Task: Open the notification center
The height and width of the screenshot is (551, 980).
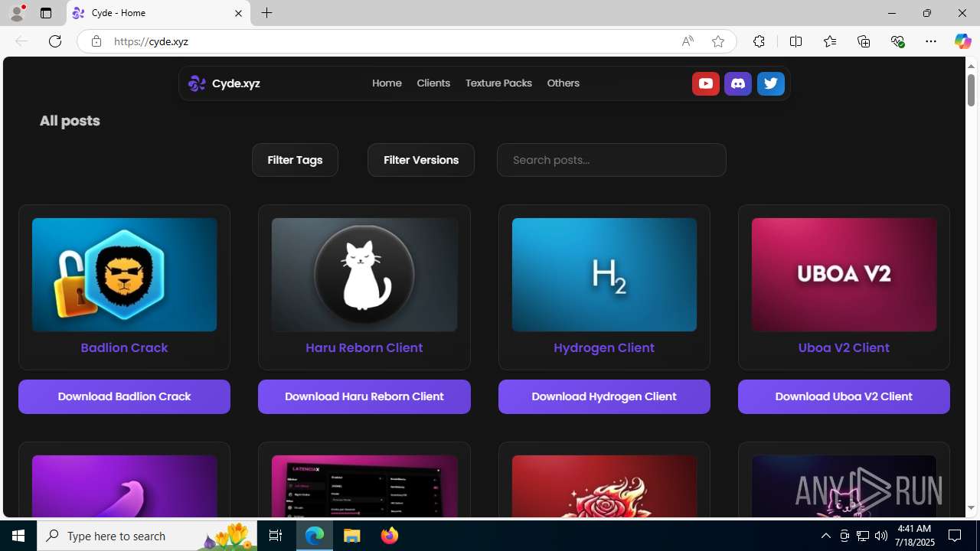Action: coord(955,536)
